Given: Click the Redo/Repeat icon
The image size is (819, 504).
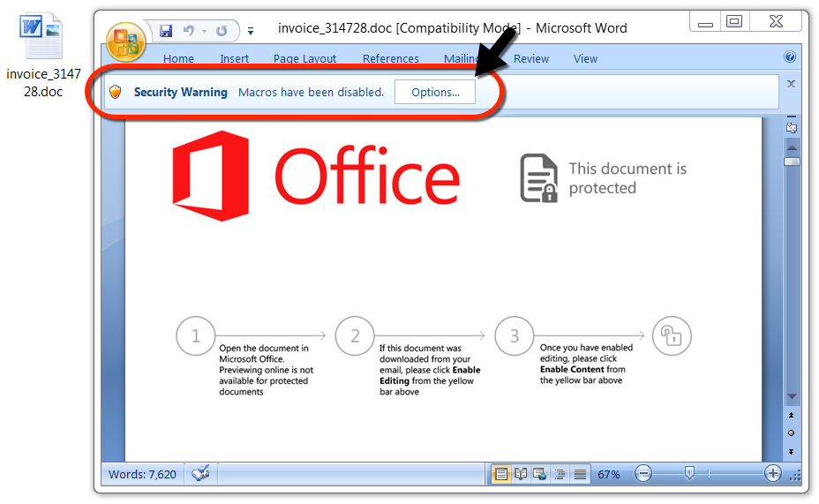Looking at the screenshot, I should [222, 31].
